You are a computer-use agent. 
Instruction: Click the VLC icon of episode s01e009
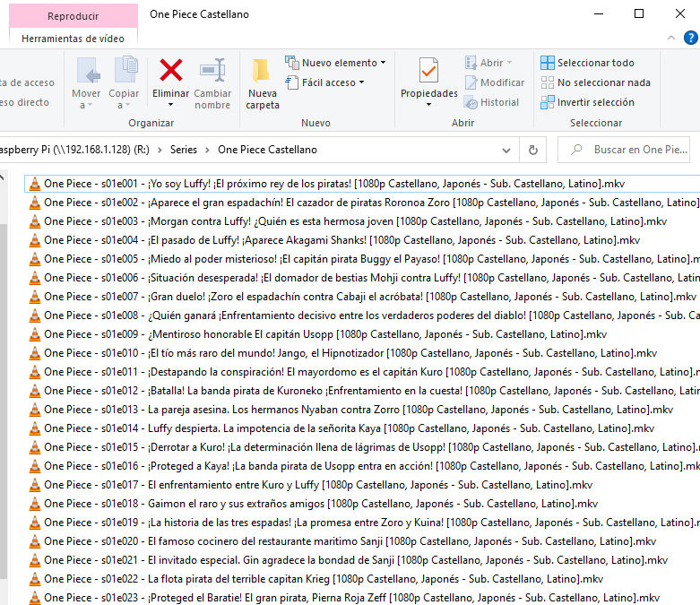(x=34, y=334)
